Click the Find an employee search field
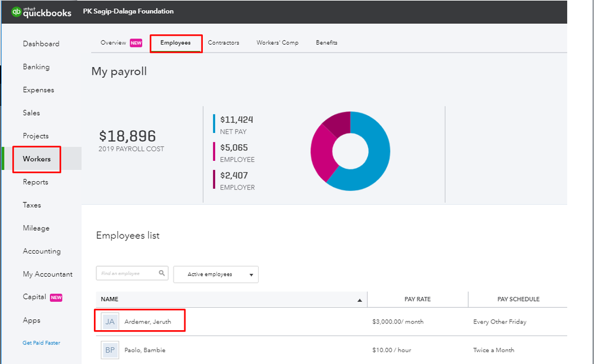Image resolution: width=594 pixels, height=364 pixels. [126, 274]
